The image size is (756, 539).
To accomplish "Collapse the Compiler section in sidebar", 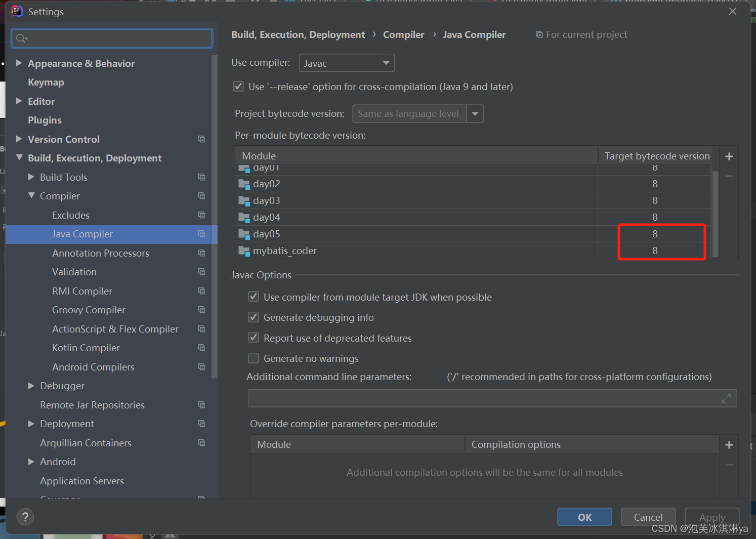I will [x=31, y=196].
